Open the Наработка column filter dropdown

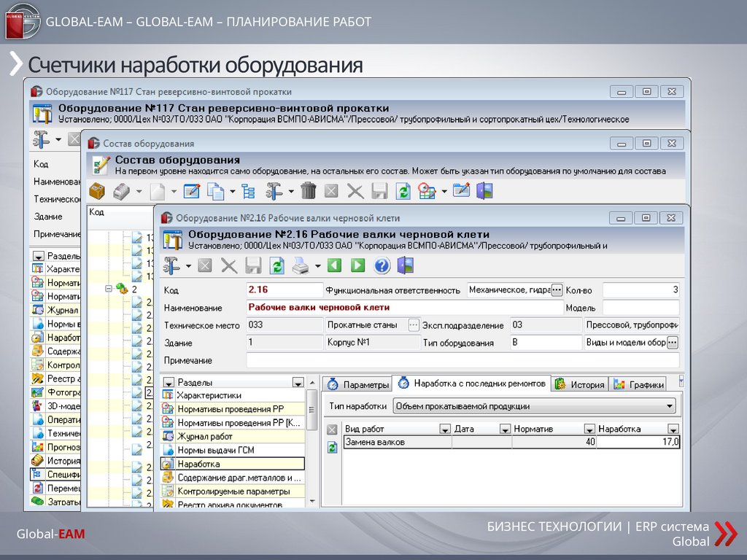click(x=673, y=429)
